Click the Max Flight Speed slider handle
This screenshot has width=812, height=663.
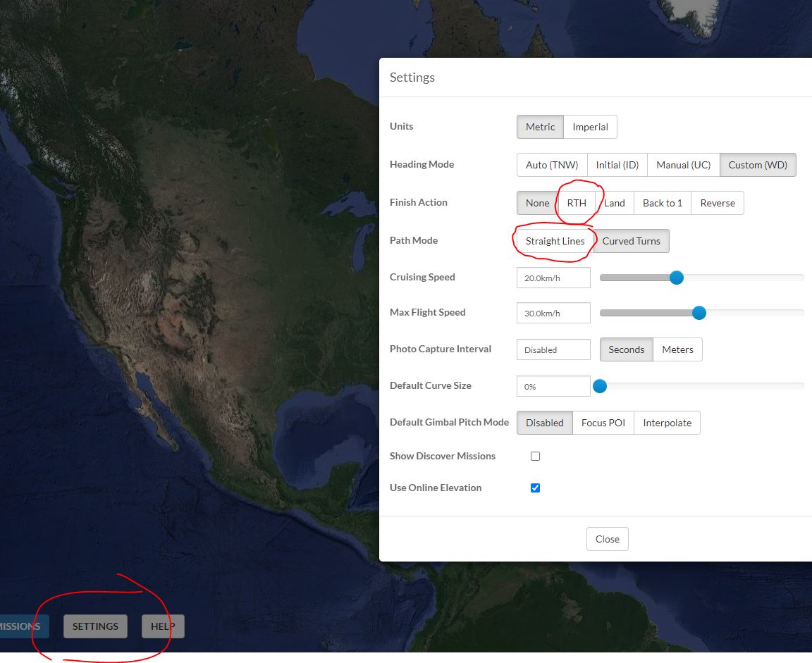click(699, 313)
